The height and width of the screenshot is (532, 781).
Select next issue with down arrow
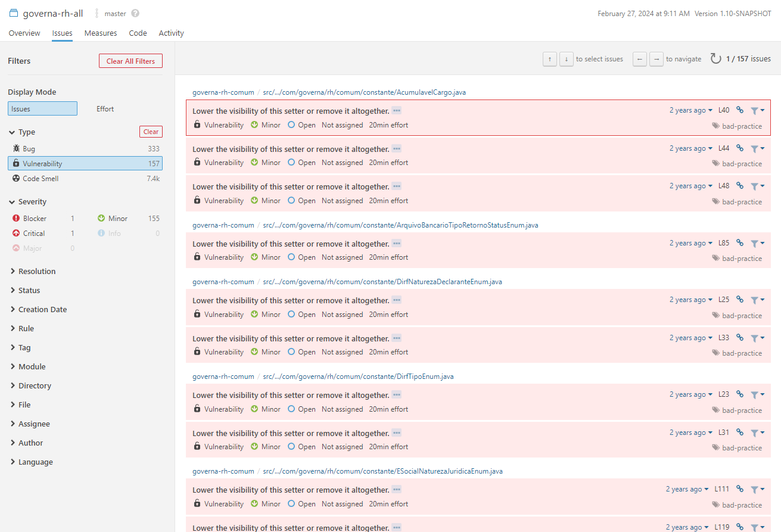click(567, 59)
